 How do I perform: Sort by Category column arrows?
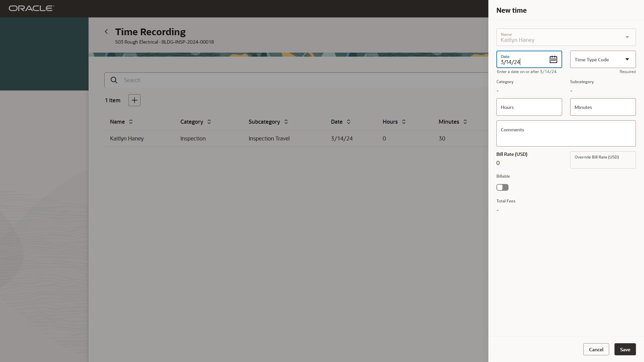click(209, 122)
